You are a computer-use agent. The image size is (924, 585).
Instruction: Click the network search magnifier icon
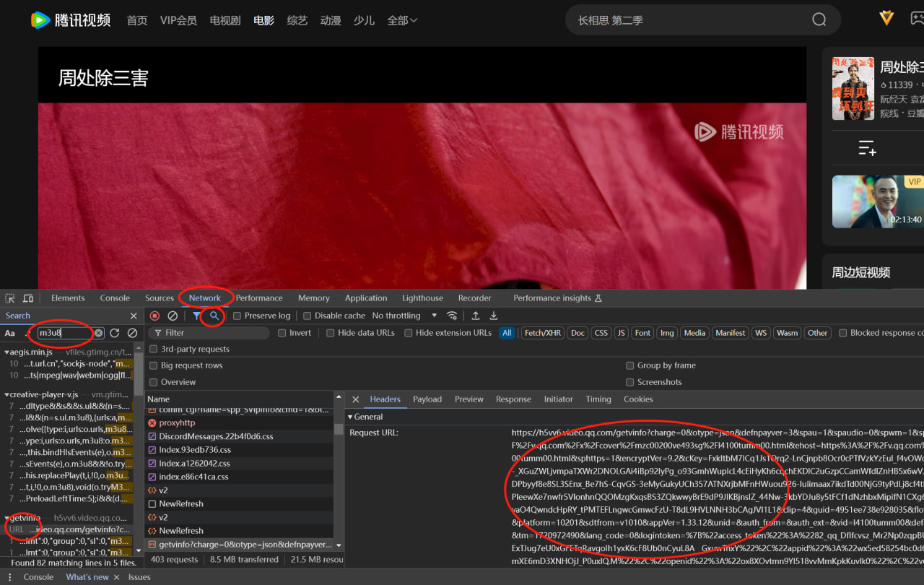point(214,316)
